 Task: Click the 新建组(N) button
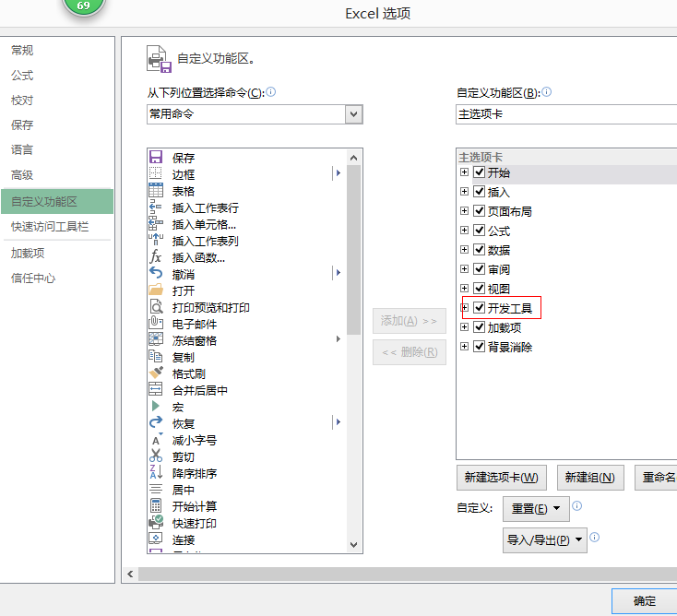pos(590,478)
